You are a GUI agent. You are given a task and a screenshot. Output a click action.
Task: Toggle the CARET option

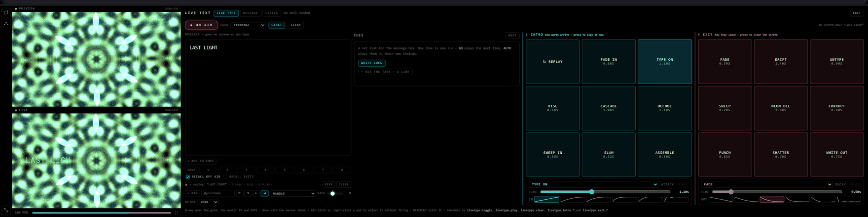click(277, 25)
